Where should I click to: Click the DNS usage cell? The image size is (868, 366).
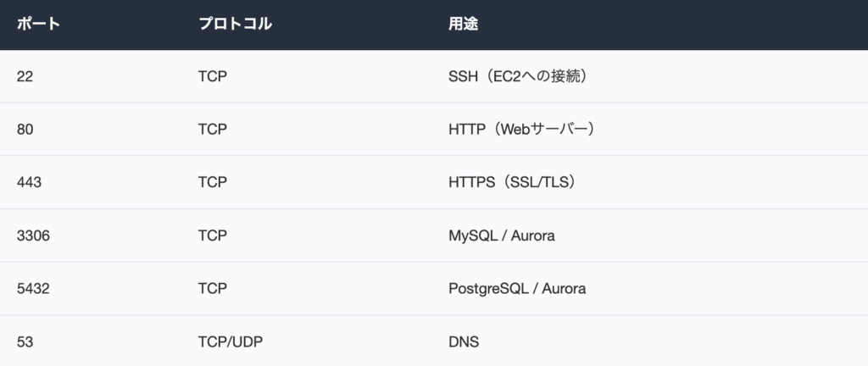coord(463,341)
